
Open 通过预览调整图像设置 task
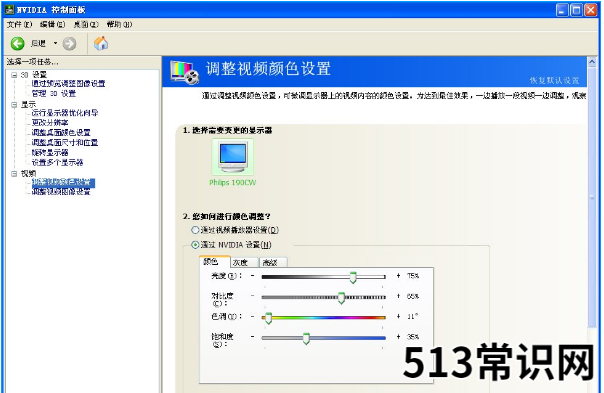click(68, 84)
